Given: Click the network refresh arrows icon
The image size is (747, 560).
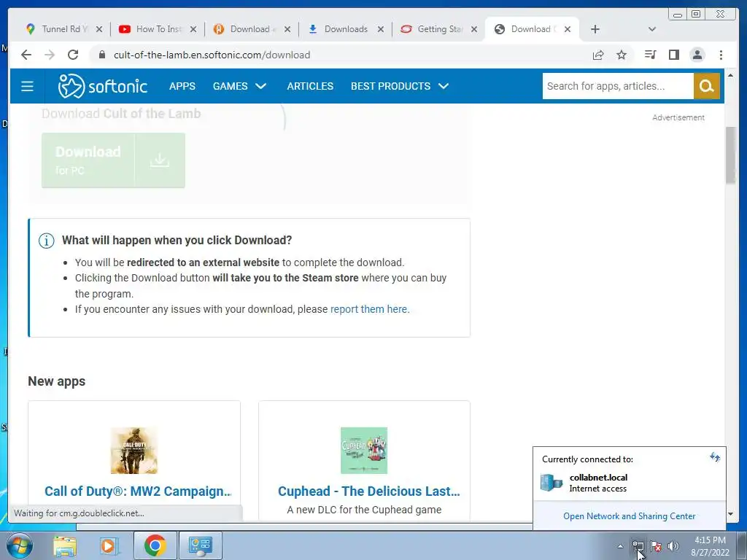Looking at the screenshot, I should pos(715,458).
